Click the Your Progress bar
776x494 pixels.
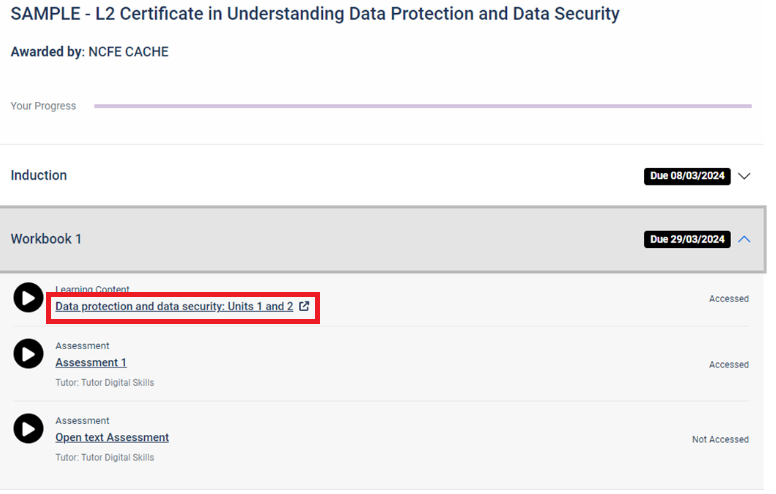[423, 106]
